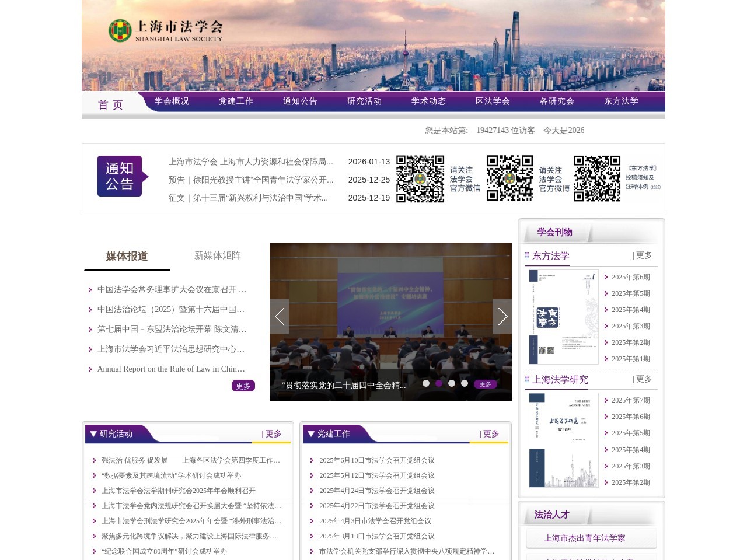Select the 学术动态 navigation item

click(x=428, y=101)
